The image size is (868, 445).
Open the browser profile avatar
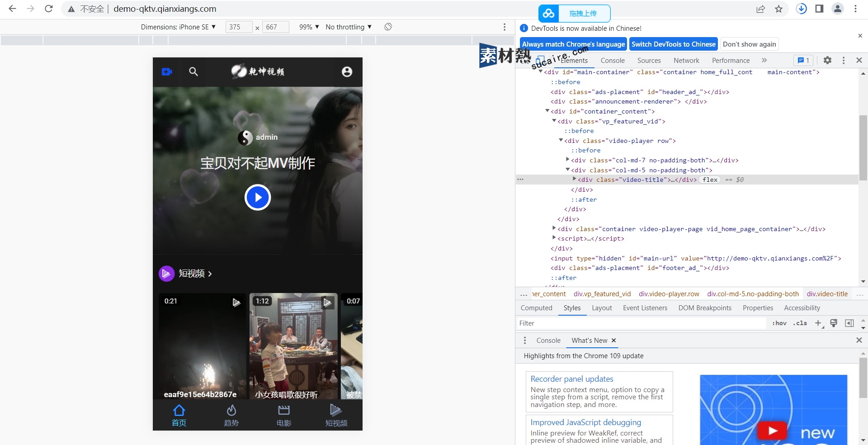[838, 9]
